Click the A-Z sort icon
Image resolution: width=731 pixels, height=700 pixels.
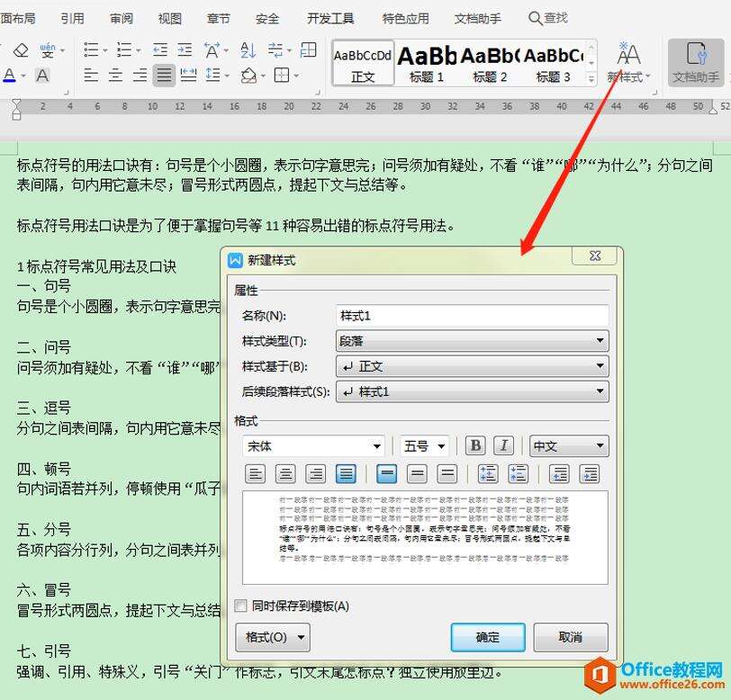tap(248, 49)
